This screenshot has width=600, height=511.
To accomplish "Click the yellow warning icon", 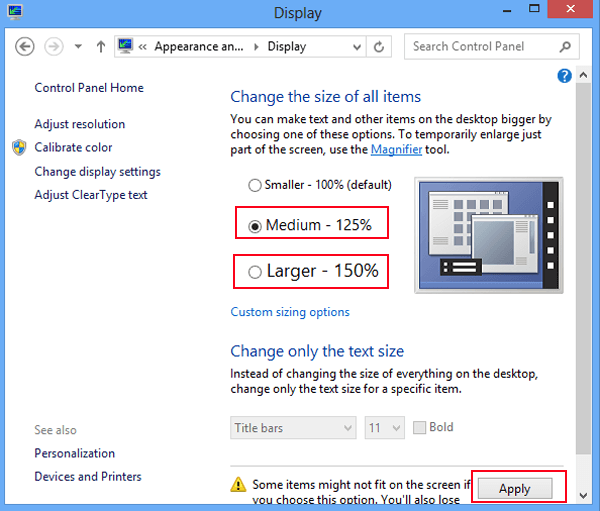I will [238, 484].
